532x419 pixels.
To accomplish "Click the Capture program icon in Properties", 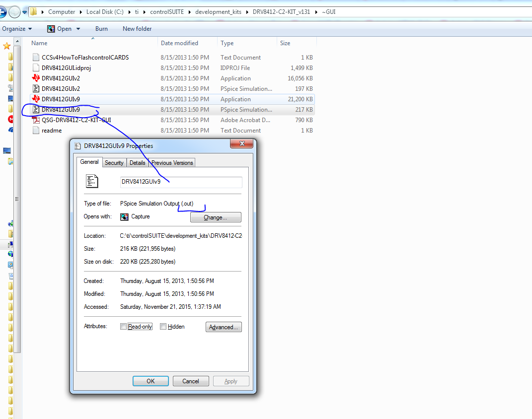I will tap(124, 216).
